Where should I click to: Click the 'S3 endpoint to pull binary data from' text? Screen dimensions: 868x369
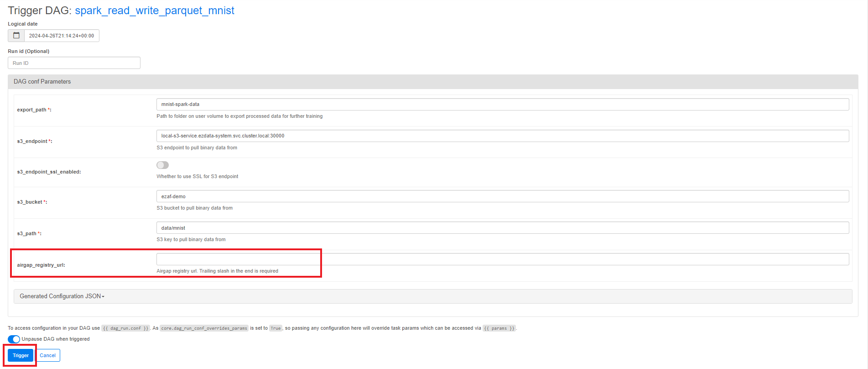coord(197,148)
